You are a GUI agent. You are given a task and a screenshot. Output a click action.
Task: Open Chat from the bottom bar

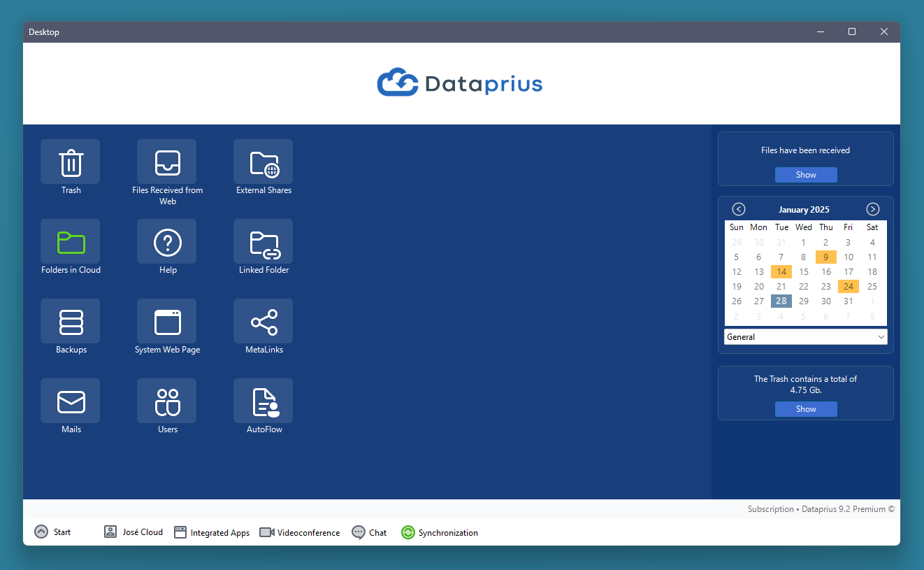[x=369, y=532]
